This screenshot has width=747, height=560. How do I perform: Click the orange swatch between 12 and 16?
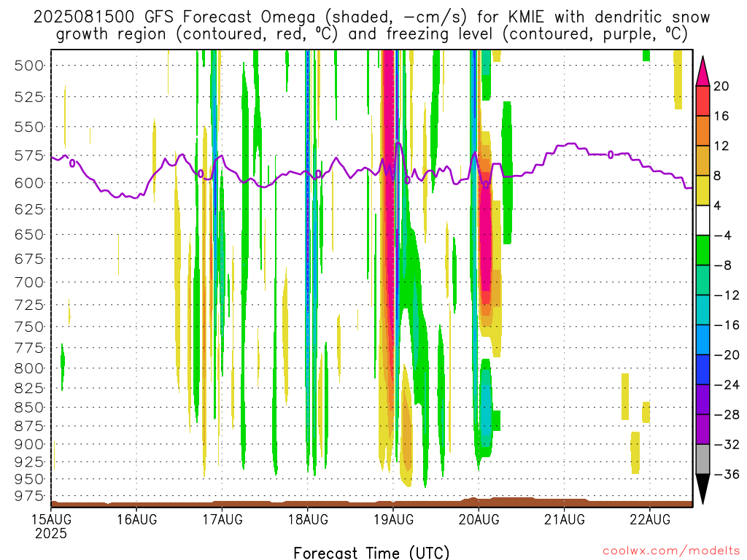coord(703,131)
